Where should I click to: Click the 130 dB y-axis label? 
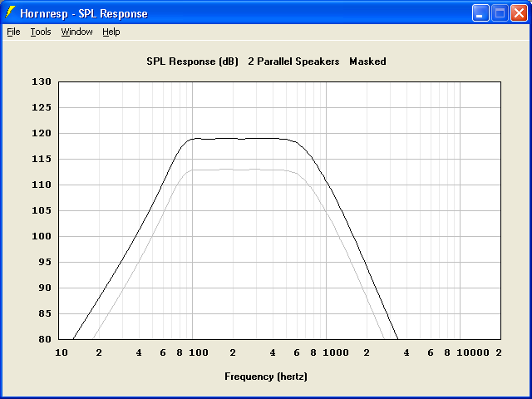[x=42, y=81]
